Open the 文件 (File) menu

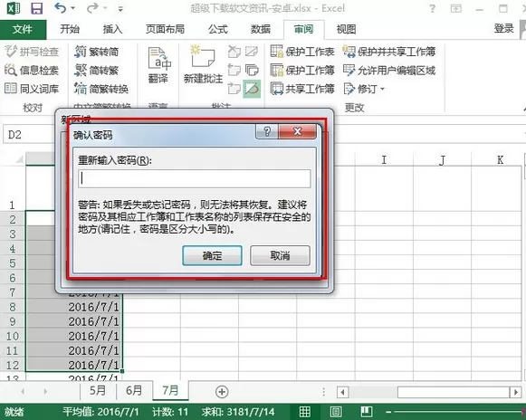(x=23, y=30)
